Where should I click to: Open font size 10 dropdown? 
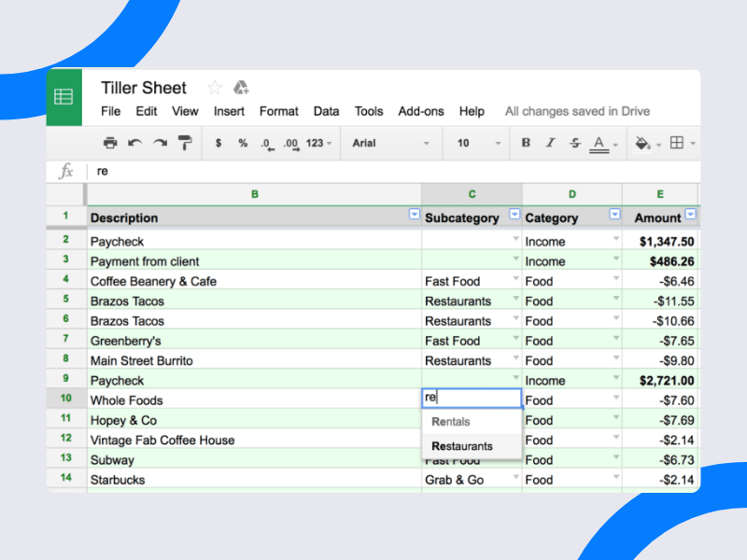click(x=478, y=143)
